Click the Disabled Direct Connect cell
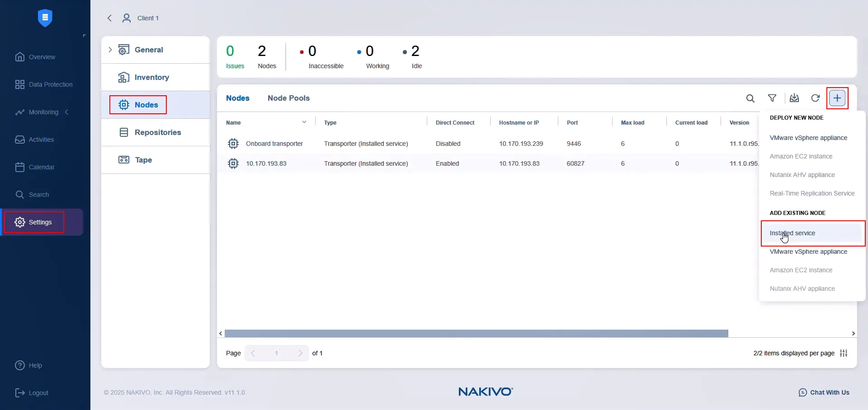Viewport: 868px width, 410px height. point(448,144)
